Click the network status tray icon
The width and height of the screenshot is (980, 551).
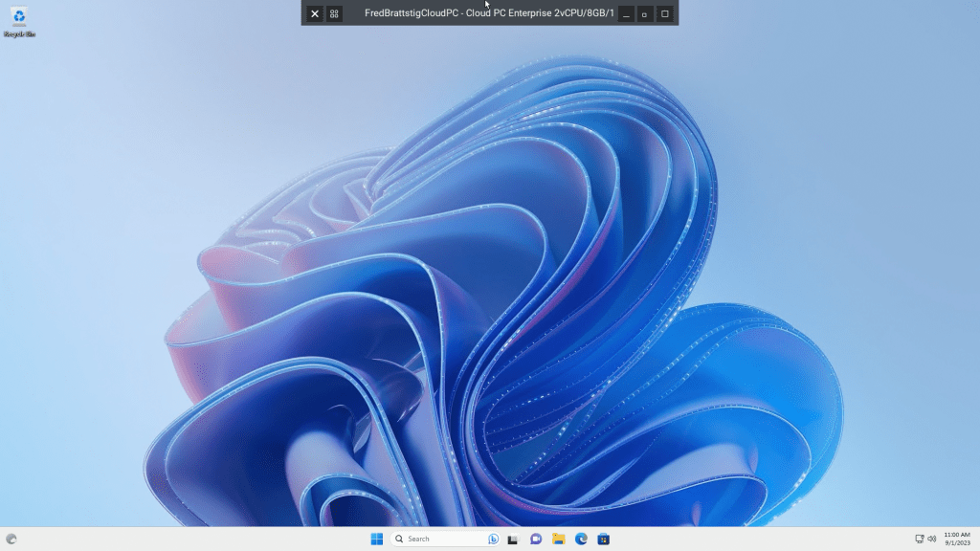tap(920, 539)
